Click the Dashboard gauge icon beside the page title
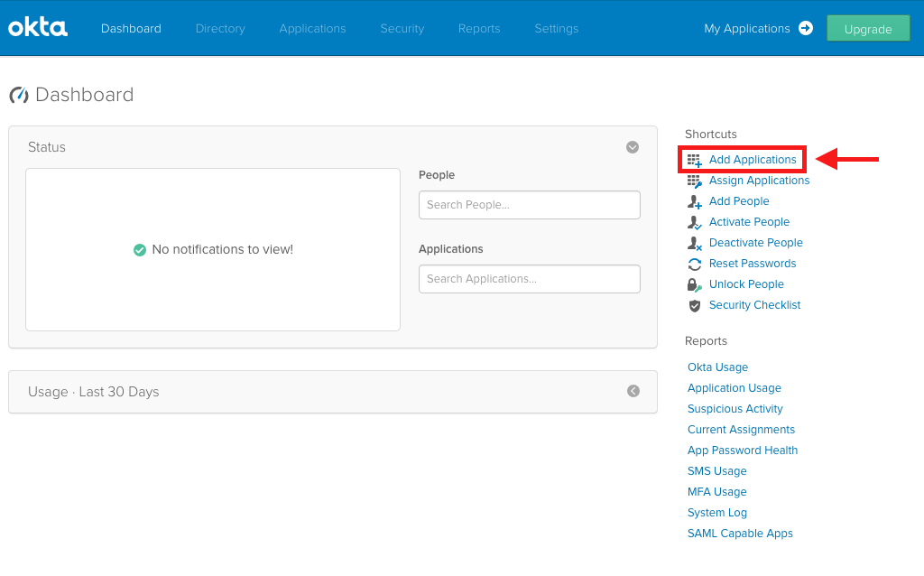 point(19,95)
